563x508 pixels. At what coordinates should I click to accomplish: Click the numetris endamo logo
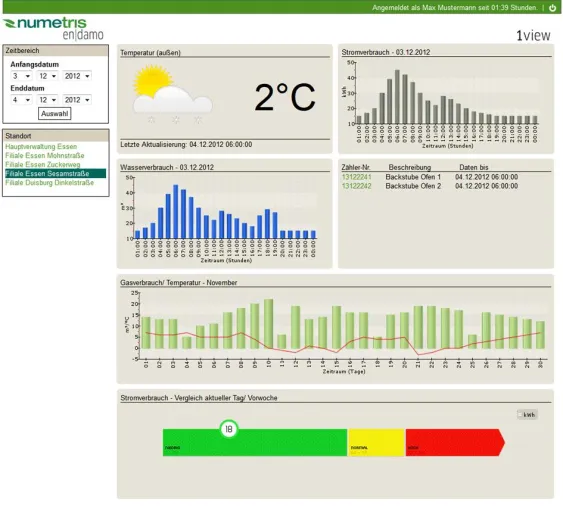click(53, 28)
